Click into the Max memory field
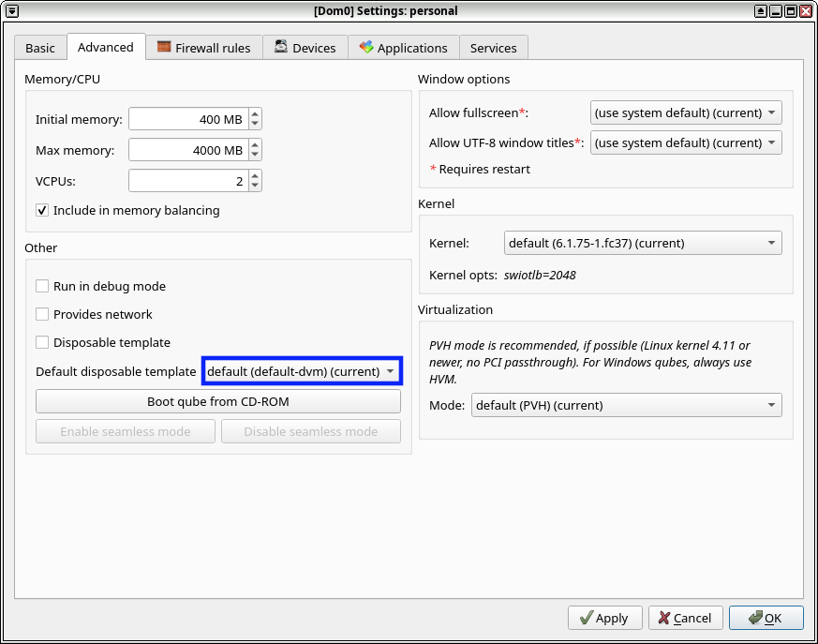The image size is (818, 644). click(189, 150)
